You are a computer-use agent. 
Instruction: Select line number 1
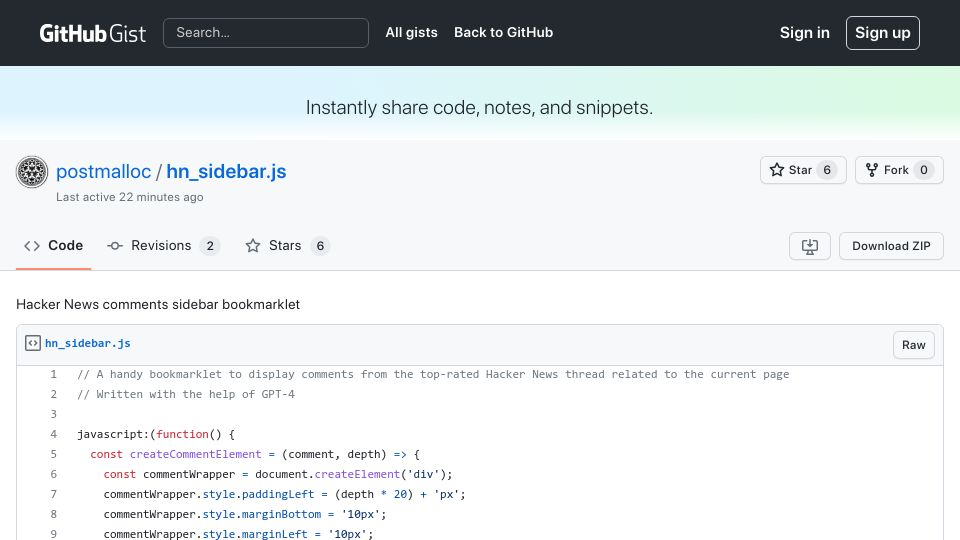pos(53,374)
